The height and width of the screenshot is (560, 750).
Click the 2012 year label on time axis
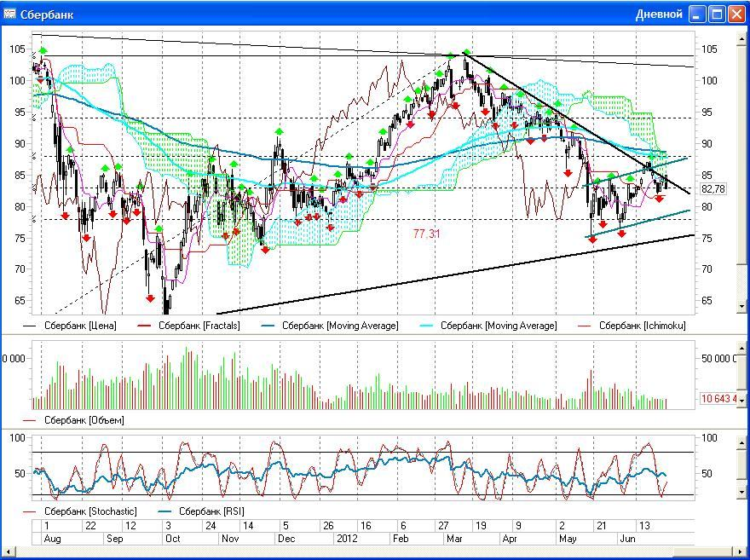coord(346,539)
